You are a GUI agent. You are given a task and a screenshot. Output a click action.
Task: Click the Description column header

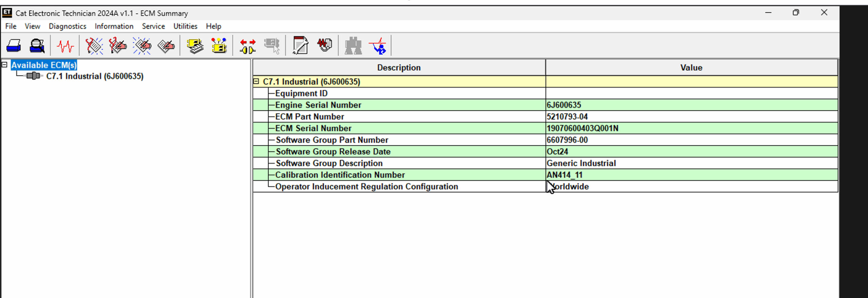tap(399, 67)
